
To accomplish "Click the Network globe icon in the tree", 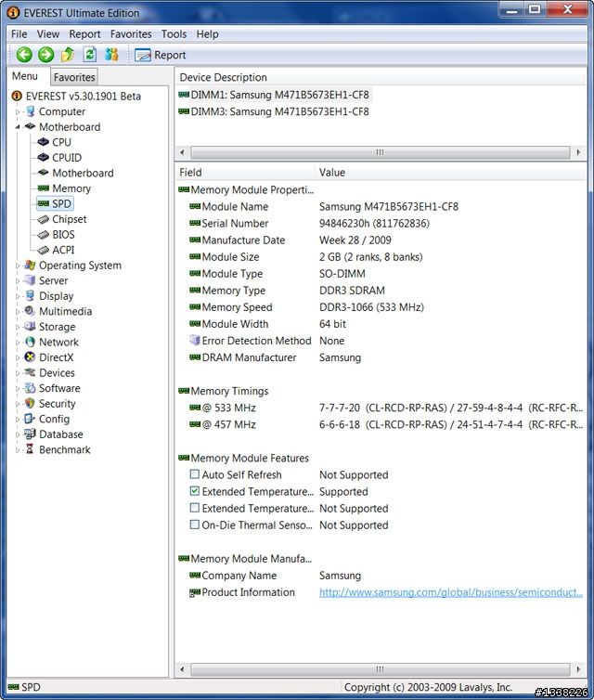I will (30, 342).
